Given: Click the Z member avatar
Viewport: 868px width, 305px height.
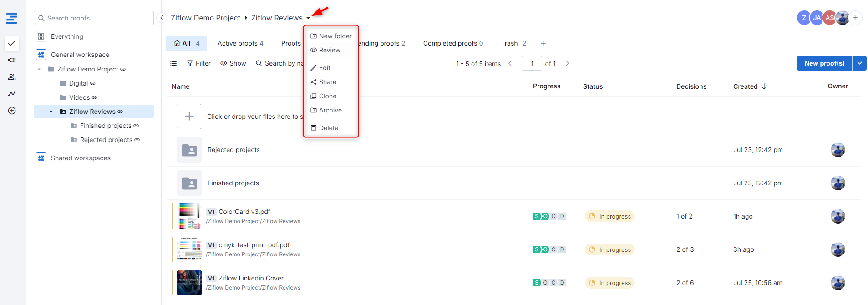Looking at the screenshot, I should (804, 18).
